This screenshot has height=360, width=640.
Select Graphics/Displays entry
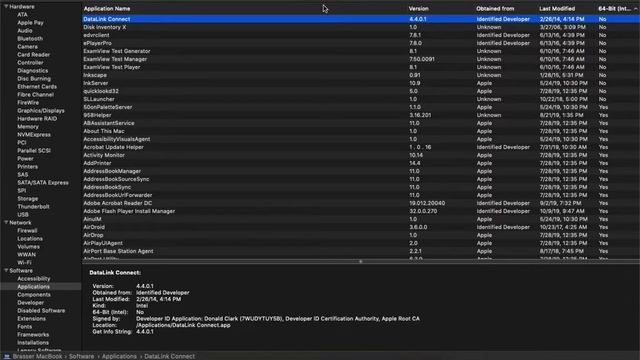click(x=41, y=111)
